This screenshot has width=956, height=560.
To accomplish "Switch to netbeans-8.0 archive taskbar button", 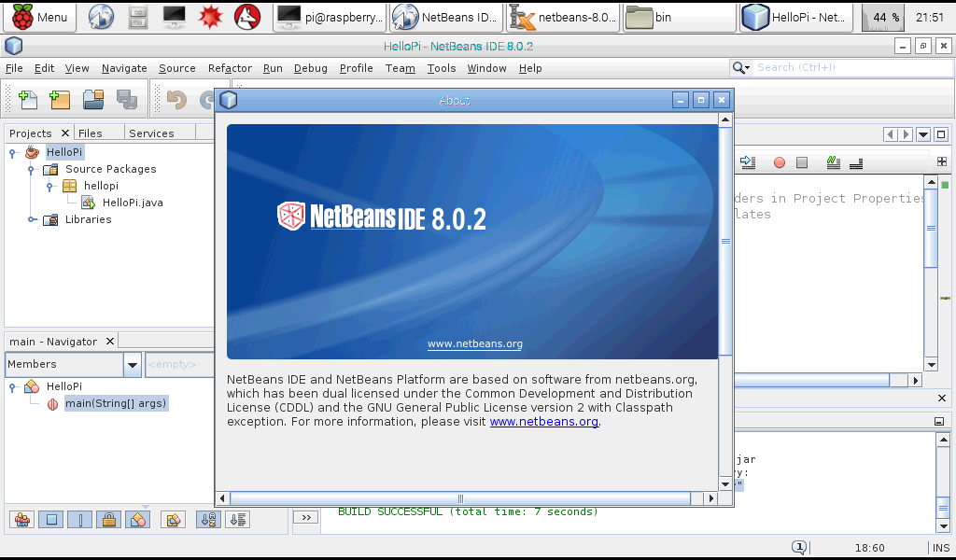I will (x=563, y=17).
